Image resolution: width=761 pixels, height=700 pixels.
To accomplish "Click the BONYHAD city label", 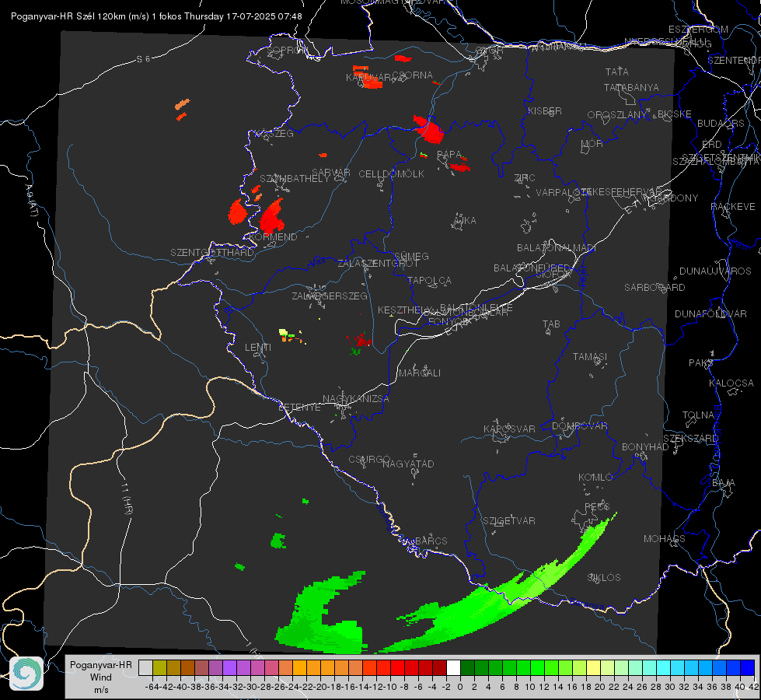I will point(645,447).
